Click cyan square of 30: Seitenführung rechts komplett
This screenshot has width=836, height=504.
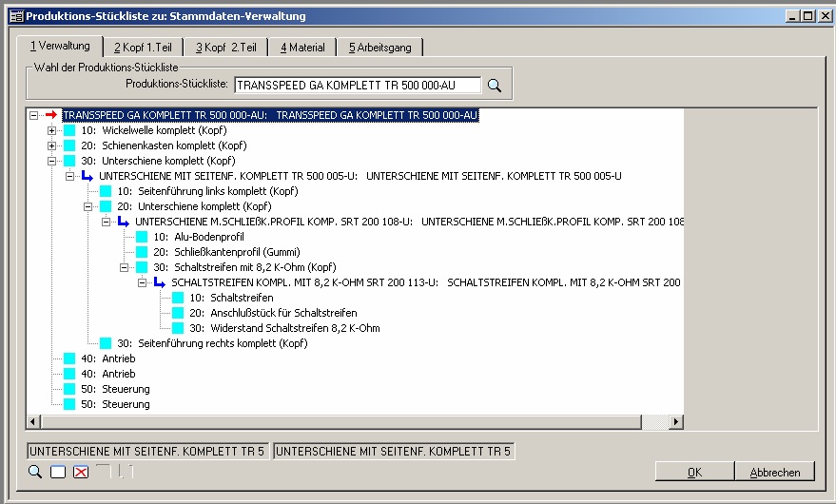(x=106, y=343)
